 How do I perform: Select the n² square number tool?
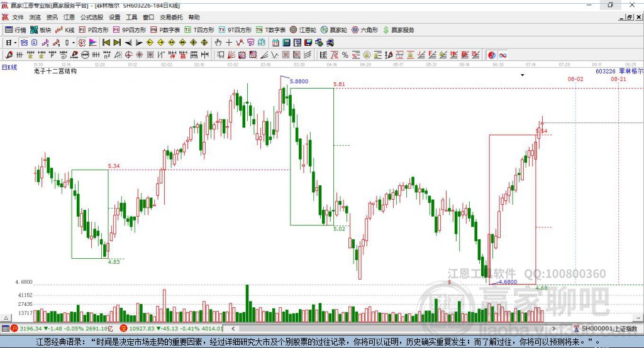pos(107,55)
